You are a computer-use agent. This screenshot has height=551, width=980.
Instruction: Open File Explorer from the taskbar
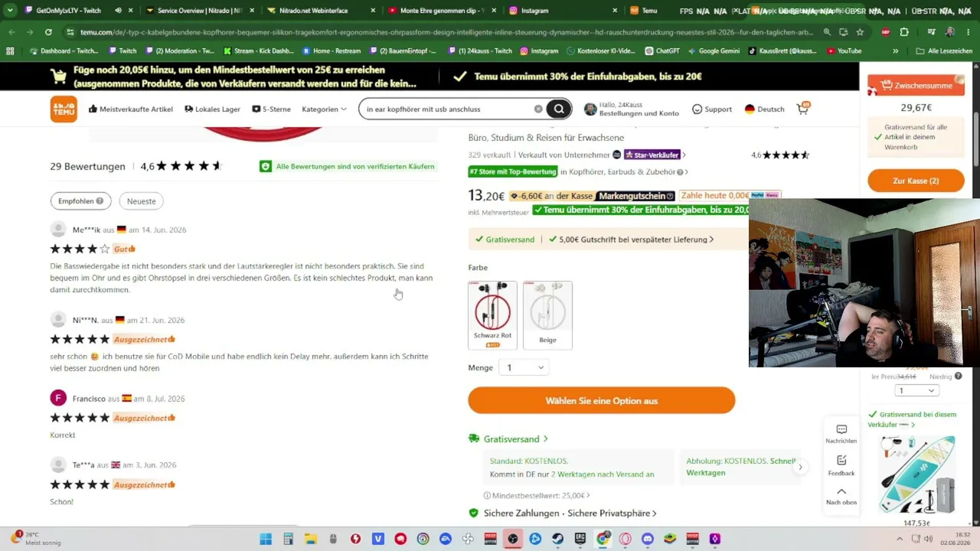(x=311, y=539)
